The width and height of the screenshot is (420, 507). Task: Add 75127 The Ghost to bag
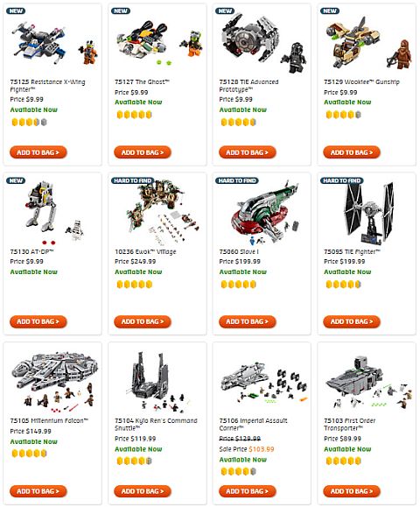143,152
